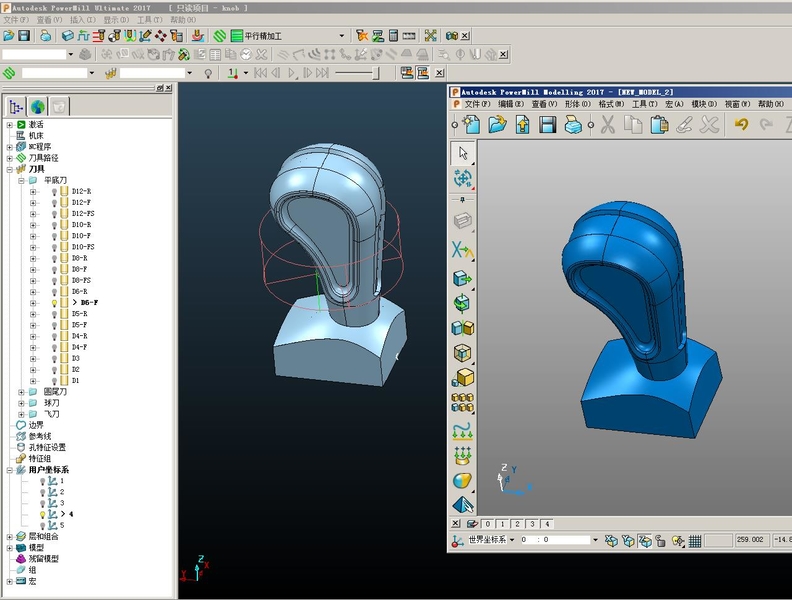Save project icon in PowerMill toolbar
The height and width of the screenshot is (600, 792).
[24, 36]
